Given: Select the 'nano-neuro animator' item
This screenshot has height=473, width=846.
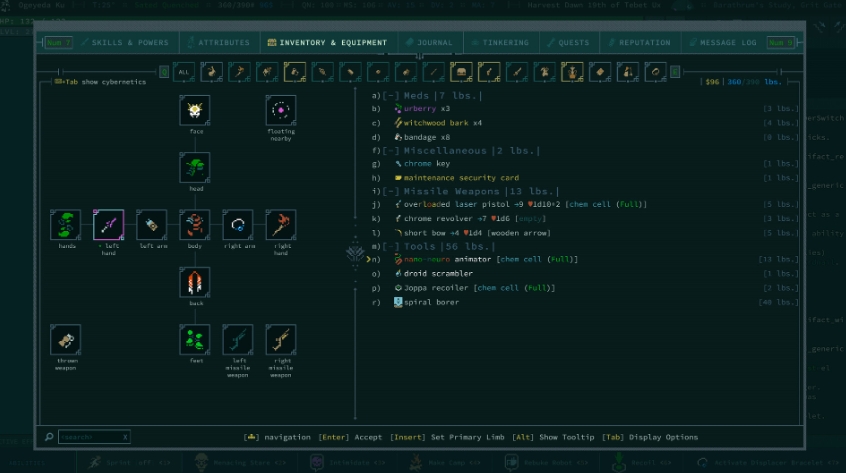Looking at the screenshot, I should [585, 259].
